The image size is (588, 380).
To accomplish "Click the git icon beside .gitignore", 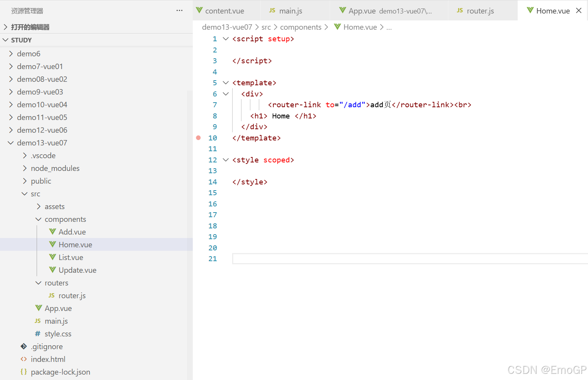I will tap(24, 346).
